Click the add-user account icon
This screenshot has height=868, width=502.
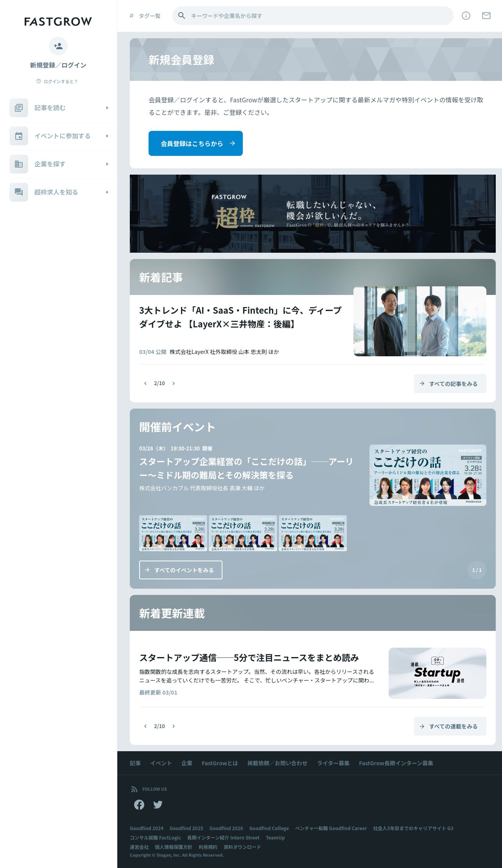[x=58, y=46]
